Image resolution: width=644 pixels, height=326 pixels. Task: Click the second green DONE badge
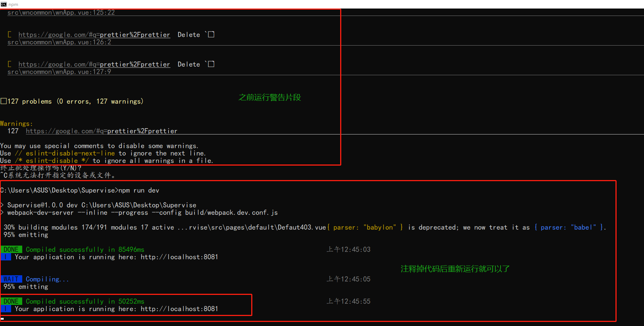tap(11, 302)
